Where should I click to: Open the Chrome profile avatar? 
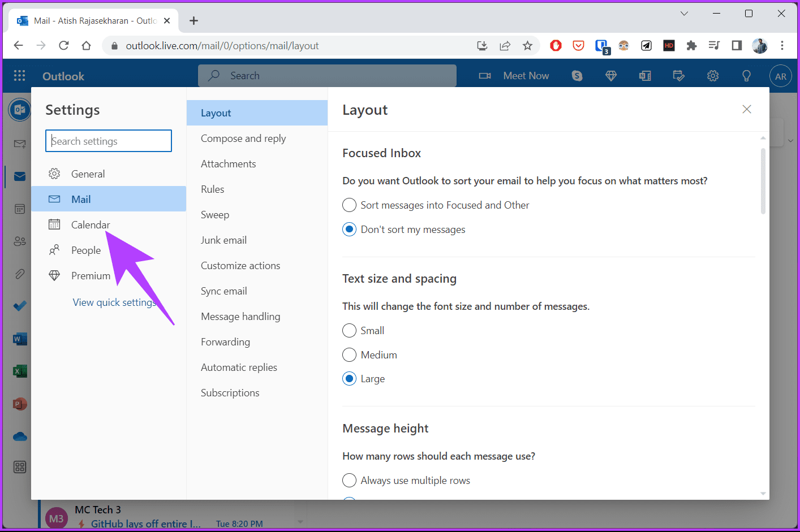[x=760, y=46]
